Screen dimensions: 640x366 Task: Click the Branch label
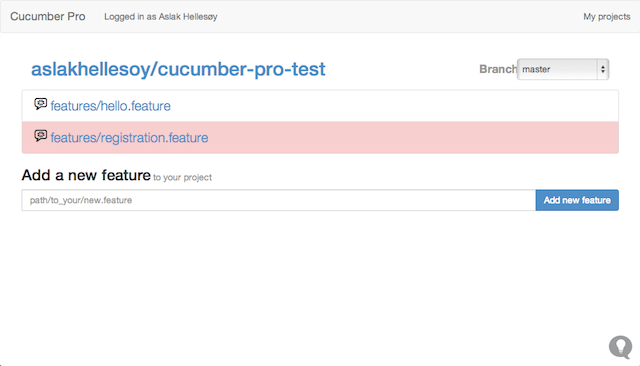498,69
